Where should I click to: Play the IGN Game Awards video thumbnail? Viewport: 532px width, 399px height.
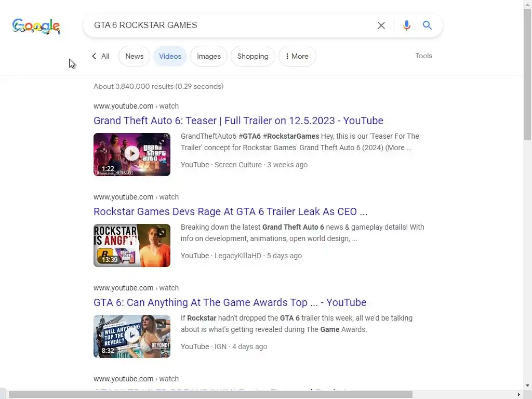132,336
